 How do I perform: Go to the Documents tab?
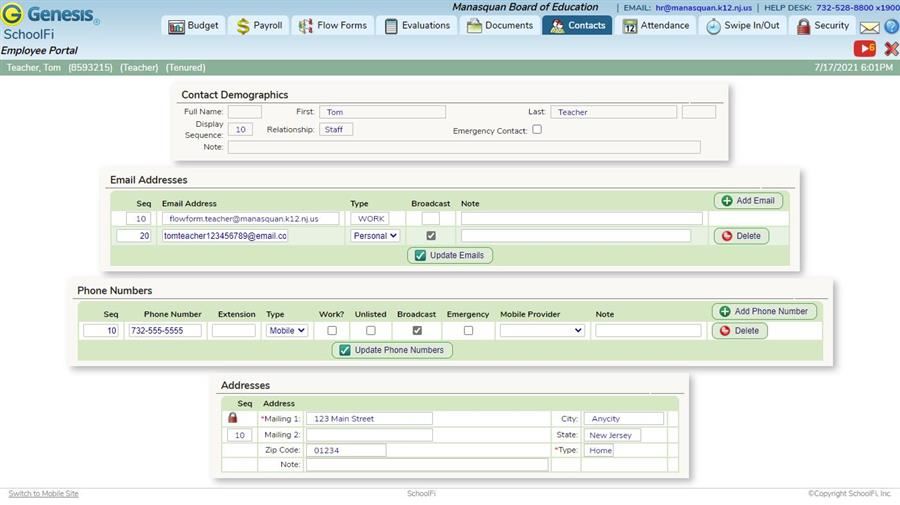(x=500, y=26)
